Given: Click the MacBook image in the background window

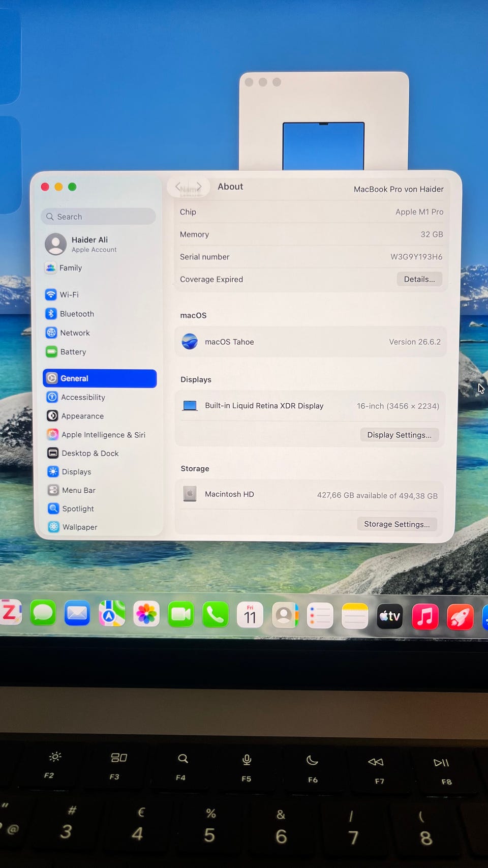Looking at the screenshot, I should click(324, 146).
